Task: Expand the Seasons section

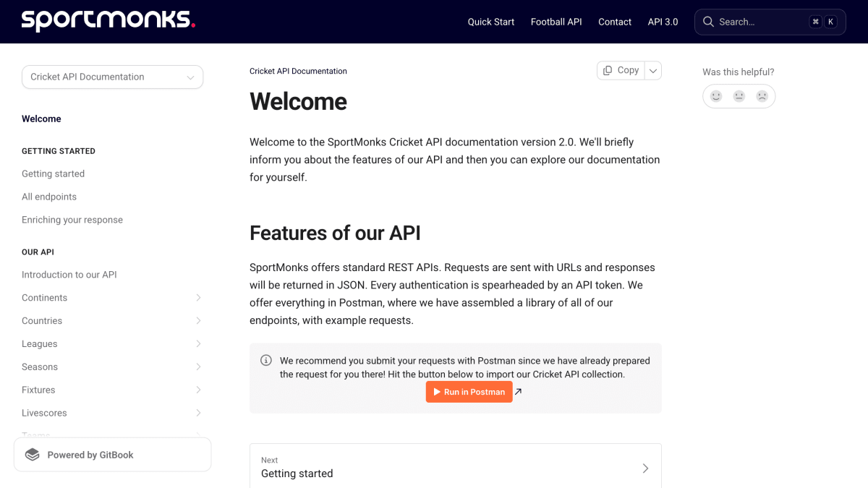Action: [x=198, y=367]
